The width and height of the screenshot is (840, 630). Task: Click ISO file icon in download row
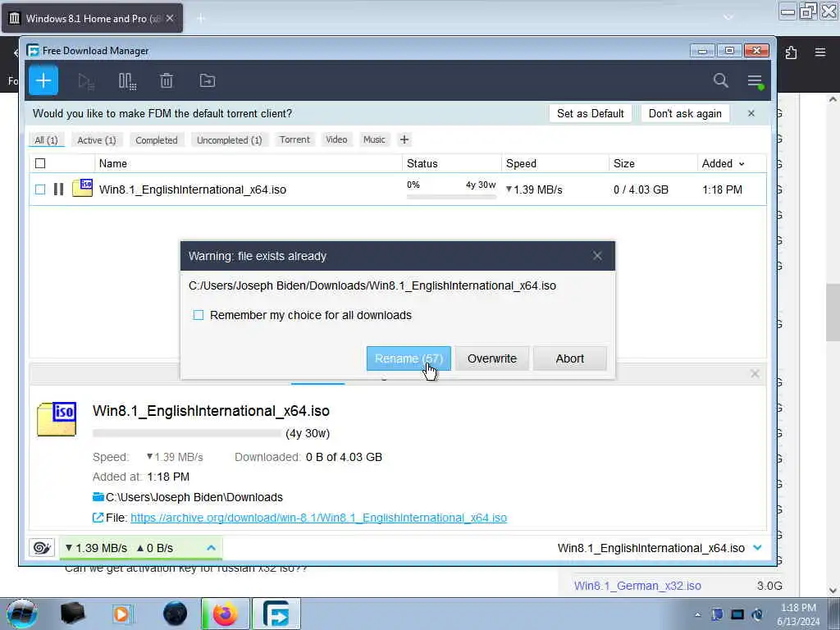83,188
